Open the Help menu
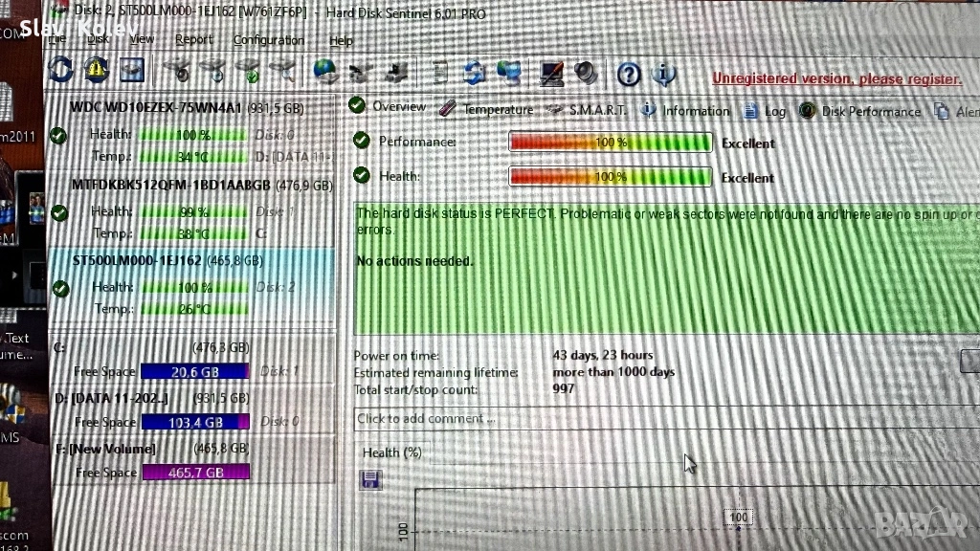The height and width of the screenshot is (551, 980). (342, 41)
